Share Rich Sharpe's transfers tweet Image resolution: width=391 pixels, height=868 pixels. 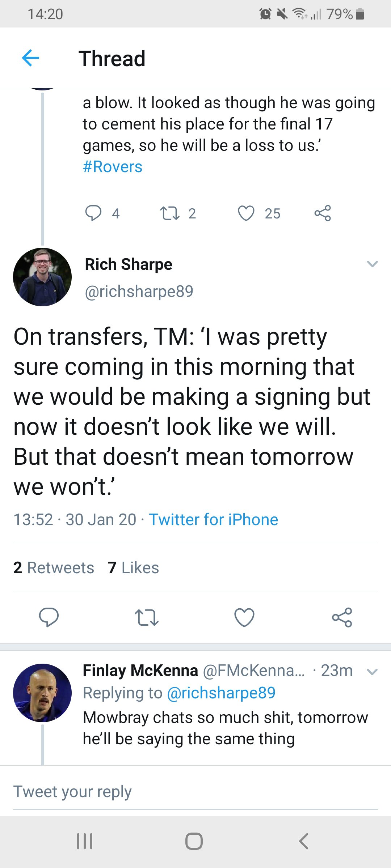(342, 617)
